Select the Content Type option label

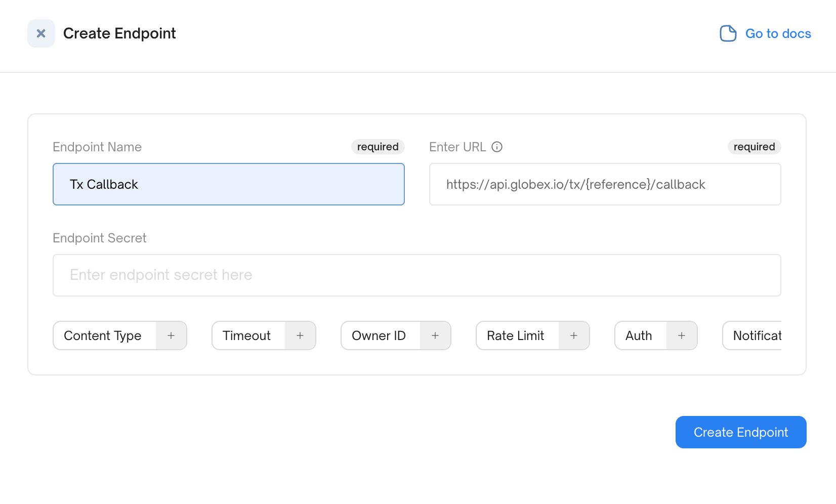(103, 335)
